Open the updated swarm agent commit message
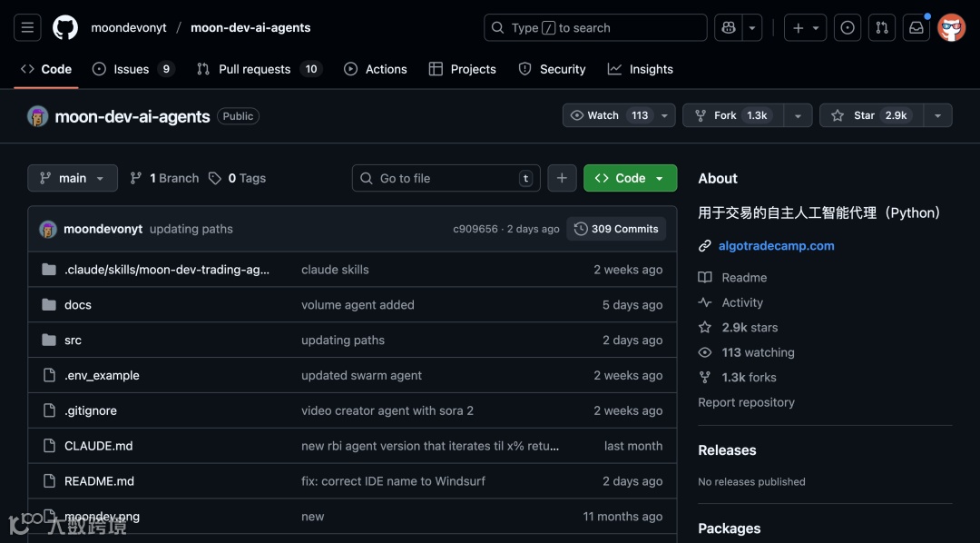This screenshot has height=543, width=980. 361,375
